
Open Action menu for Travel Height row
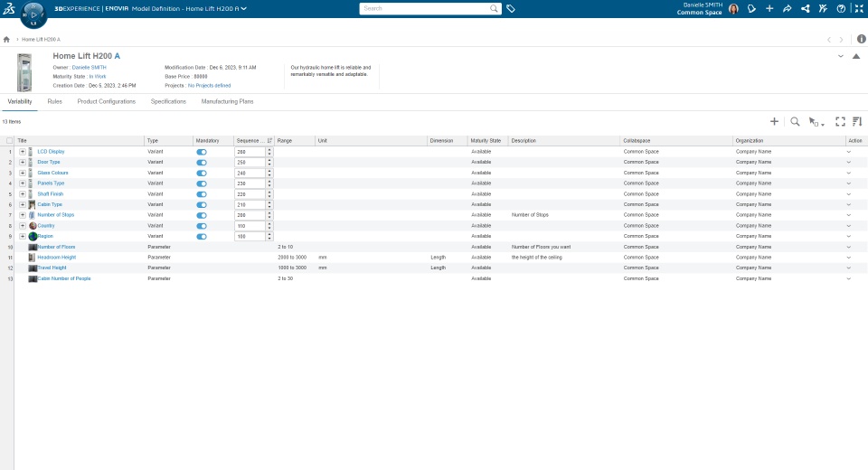[x=849, y=268]
